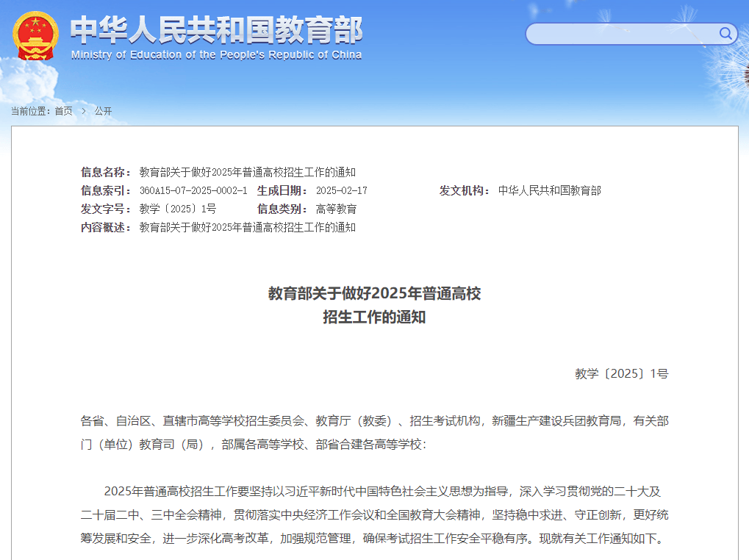Select the index number 360A15-07-2025-0002-1
Screen dimensions: 749x560
point(193,190)
